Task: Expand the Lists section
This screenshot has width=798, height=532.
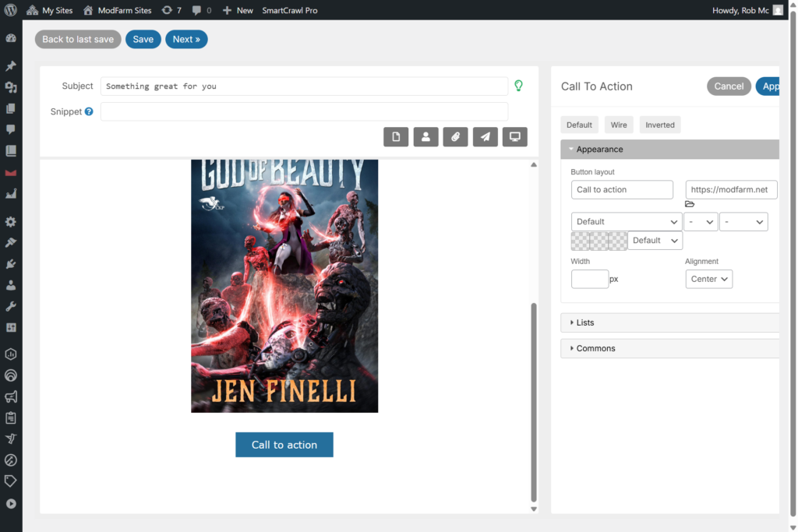Action: [x=584, y=322]
